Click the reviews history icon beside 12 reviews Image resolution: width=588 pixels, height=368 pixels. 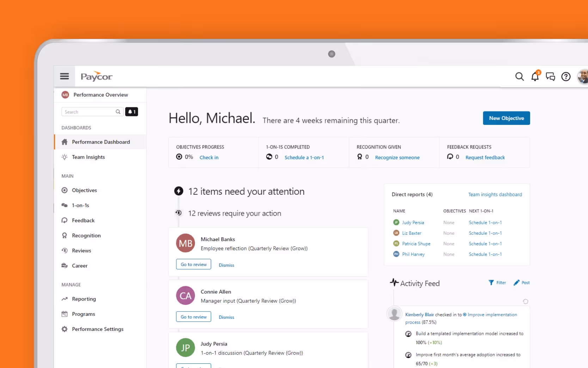click(x=178, y=213)
